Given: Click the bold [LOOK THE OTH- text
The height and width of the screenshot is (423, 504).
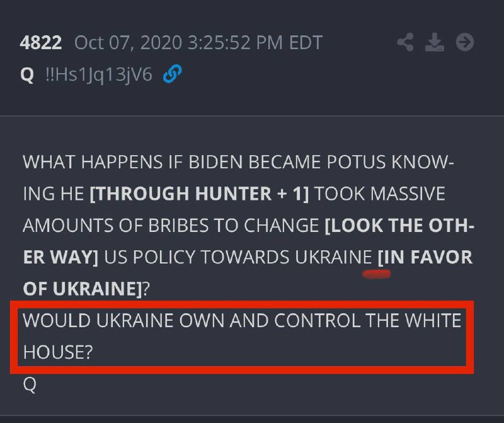Looking at the screenshot, I should 399,225.
